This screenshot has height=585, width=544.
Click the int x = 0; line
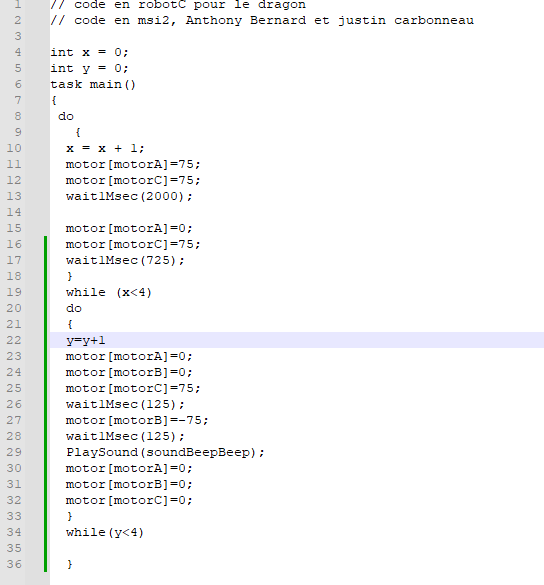89,52
